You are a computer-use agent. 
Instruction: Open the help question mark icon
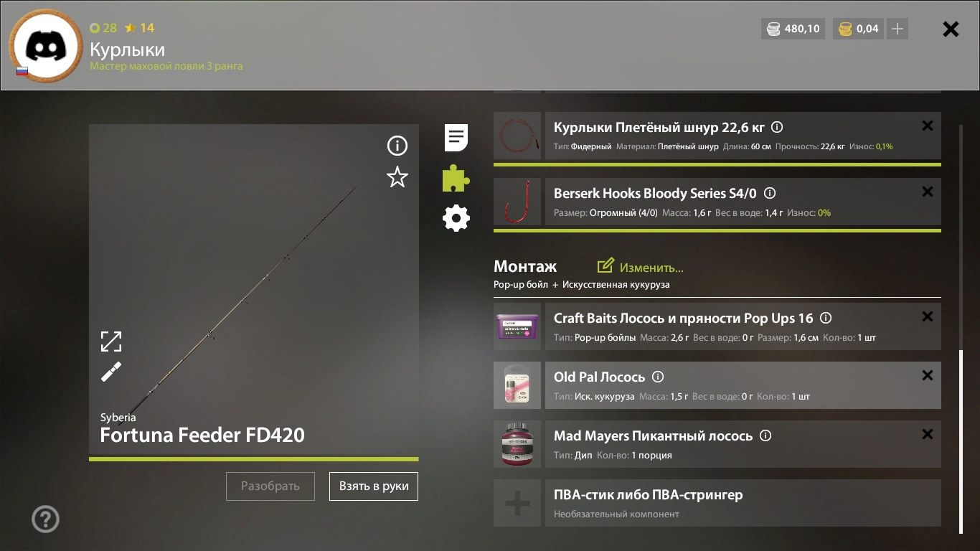click(46, 519)
